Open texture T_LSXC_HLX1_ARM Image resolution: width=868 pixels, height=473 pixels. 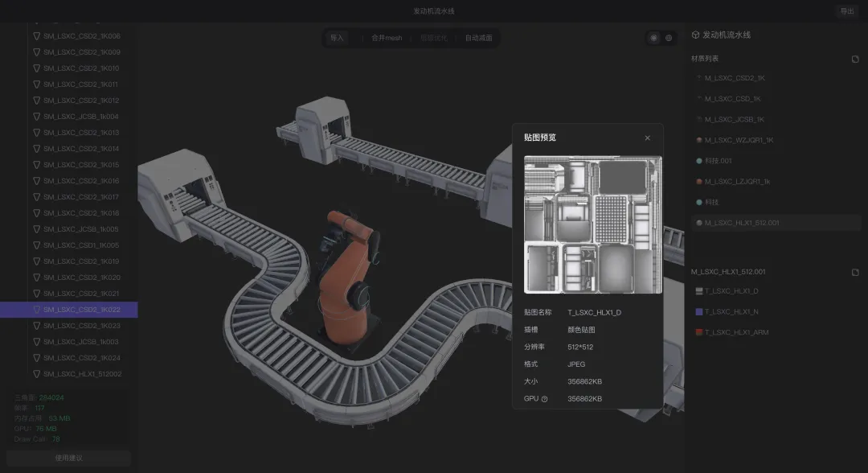[736, 332]
